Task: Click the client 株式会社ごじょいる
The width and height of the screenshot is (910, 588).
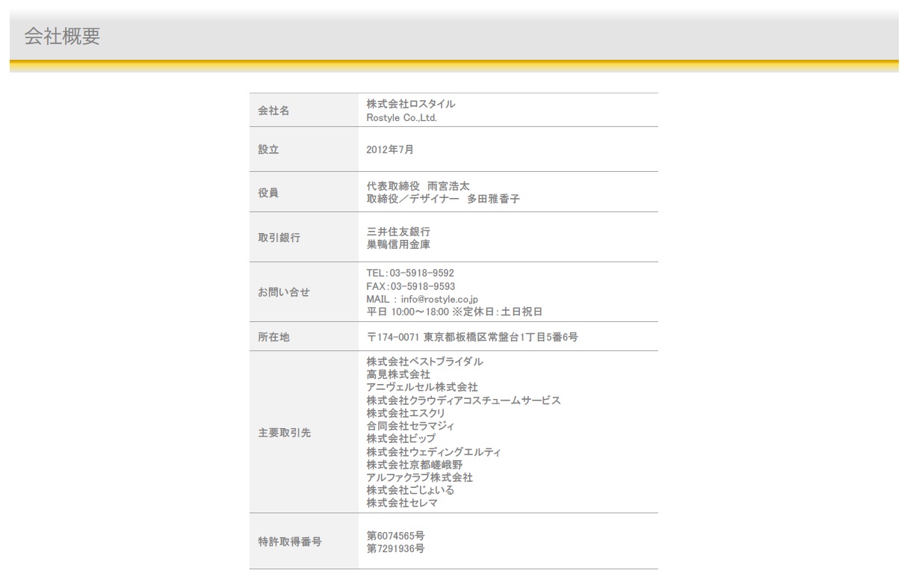Action: [x=410, y=490]
